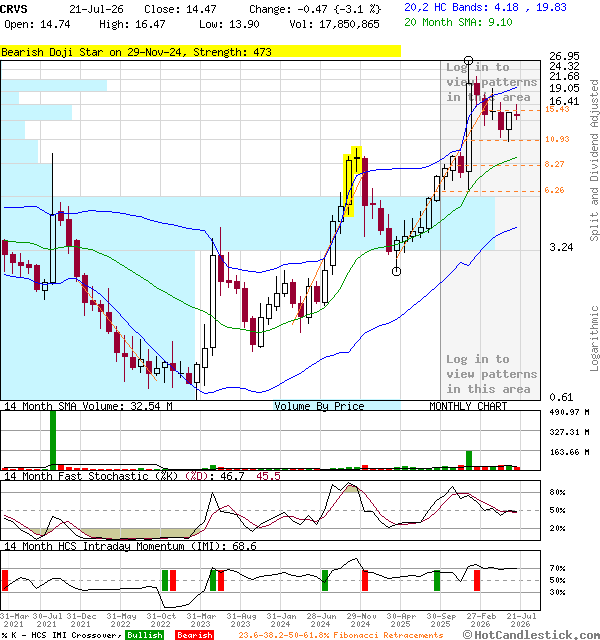Click upper 'Log in to view patterns' text
Screen dimensions: 600x640
[491, 82]
